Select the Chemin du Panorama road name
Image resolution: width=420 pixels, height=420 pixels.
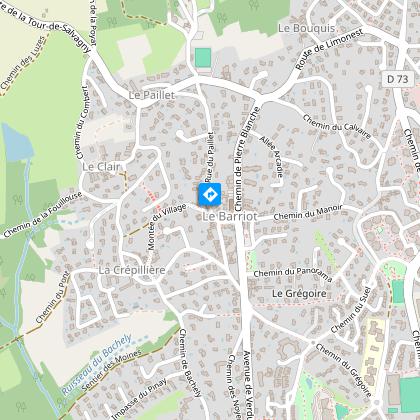[x=293, y=275]
